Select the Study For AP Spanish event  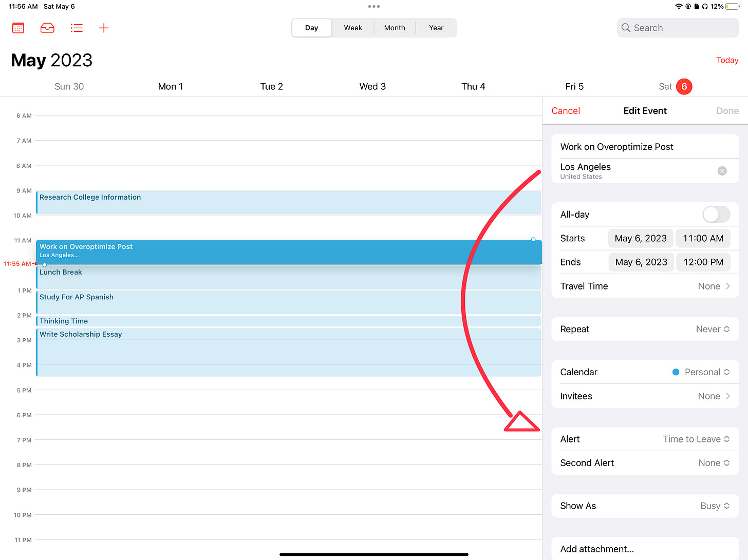[289, 302]
